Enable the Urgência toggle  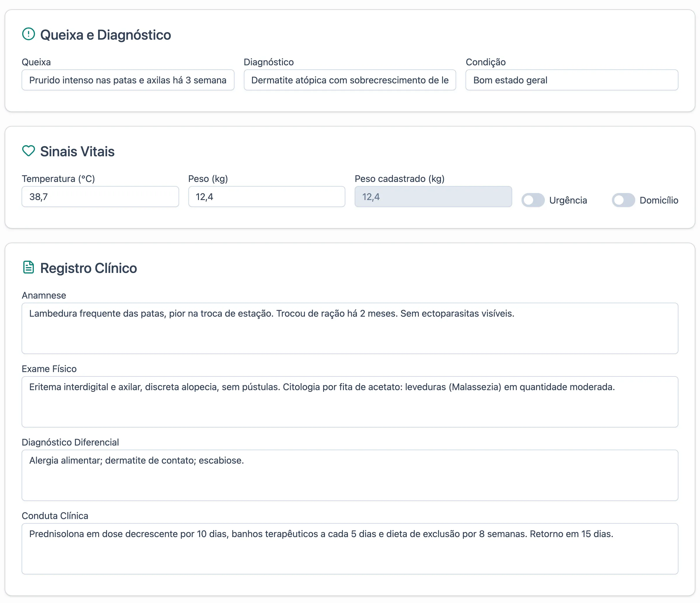pos(533,200)
